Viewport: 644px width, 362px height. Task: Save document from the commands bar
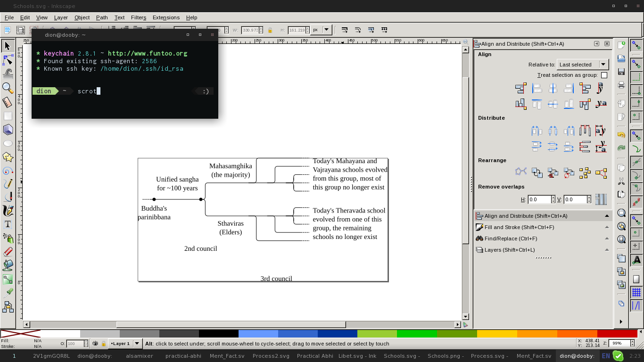pos(621,72)
